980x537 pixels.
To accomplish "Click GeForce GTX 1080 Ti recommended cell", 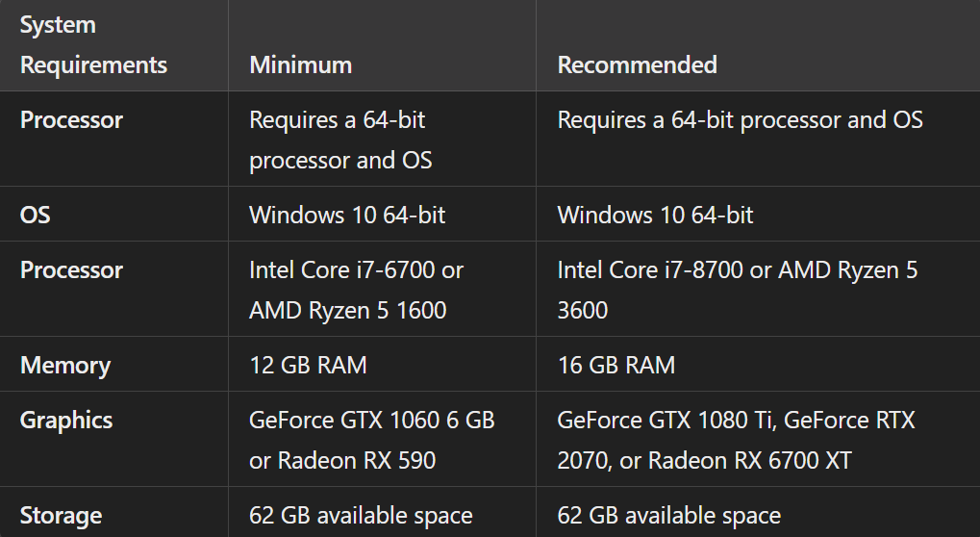I will 736,440.
